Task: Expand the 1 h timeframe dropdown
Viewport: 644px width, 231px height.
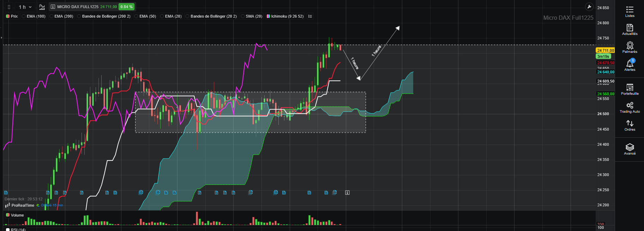Action: tap(25, 7)
